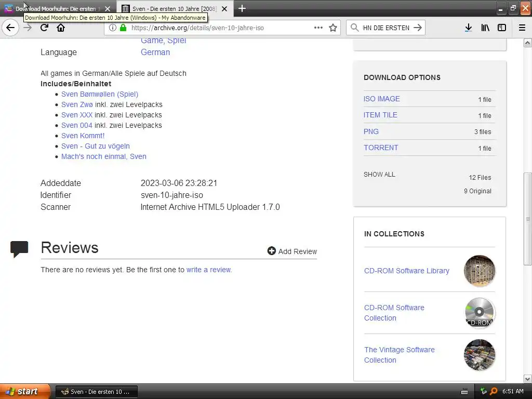Click the 9 Original text
The image size is (532, 399).
[477, 191]
